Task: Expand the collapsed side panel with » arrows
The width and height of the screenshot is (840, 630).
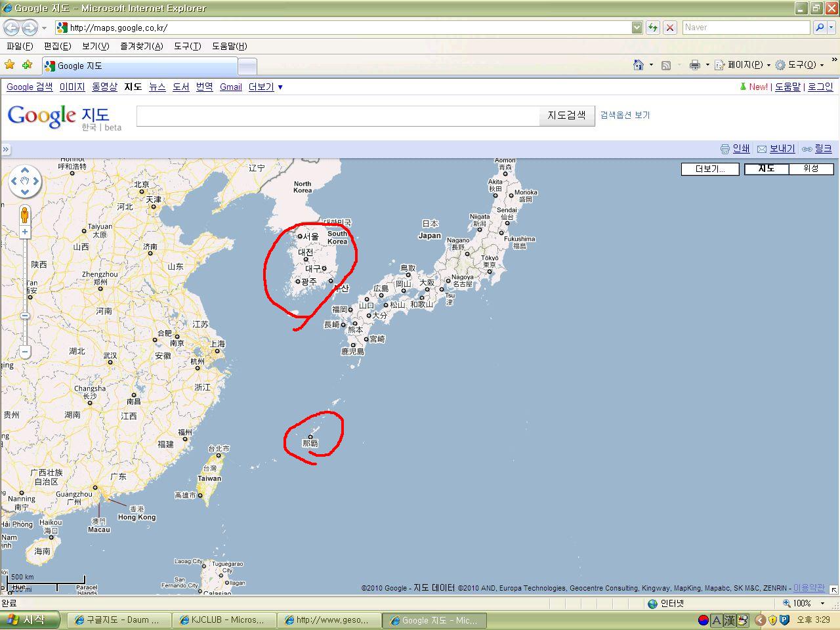Action: click(x=5, y=149)
